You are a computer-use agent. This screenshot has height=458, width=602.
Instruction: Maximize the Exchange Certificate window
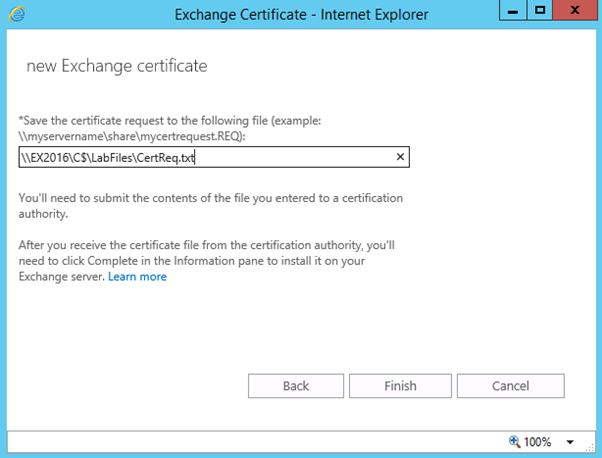(540, 10)
